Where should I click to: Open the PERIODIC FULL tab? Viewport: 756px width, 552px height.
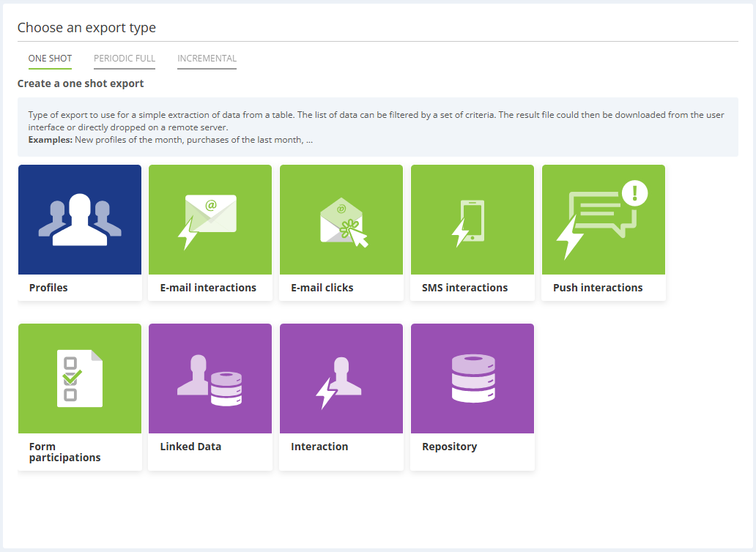click(125, 59)
